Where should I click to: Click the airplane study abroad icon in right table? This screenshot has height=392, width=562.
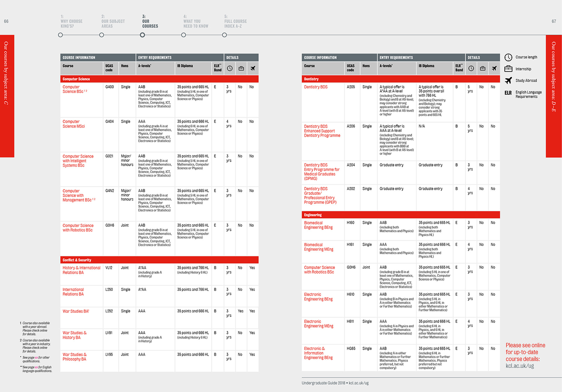[494, 68]
